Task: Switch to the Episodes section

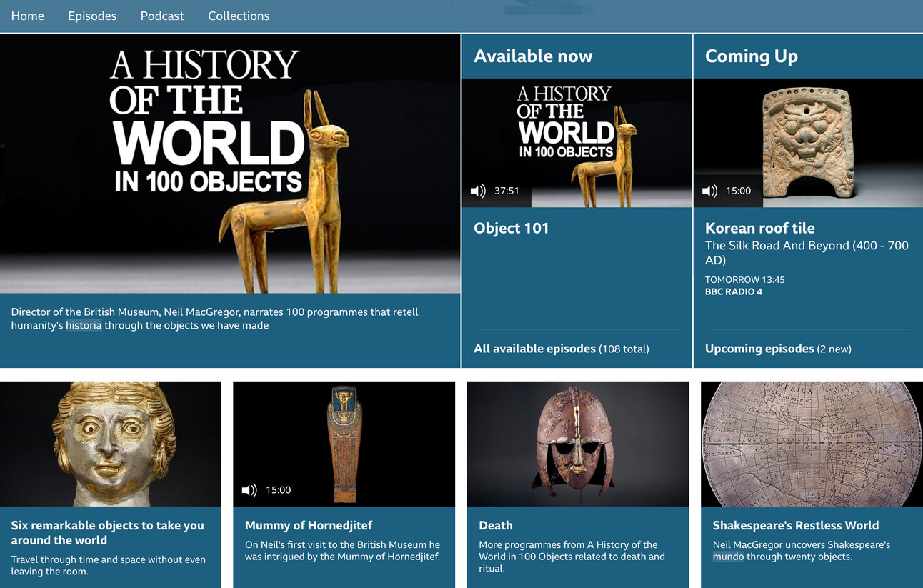Action: click(92, 16)
